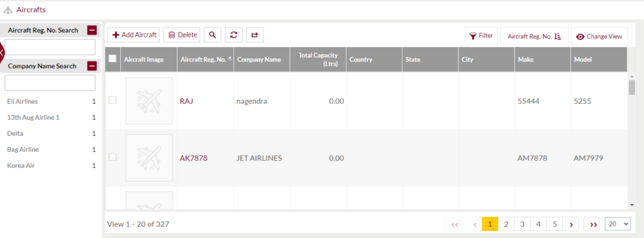
Task: Open the Aircraft Reg. No. sort dropdown
Action: 534,36
